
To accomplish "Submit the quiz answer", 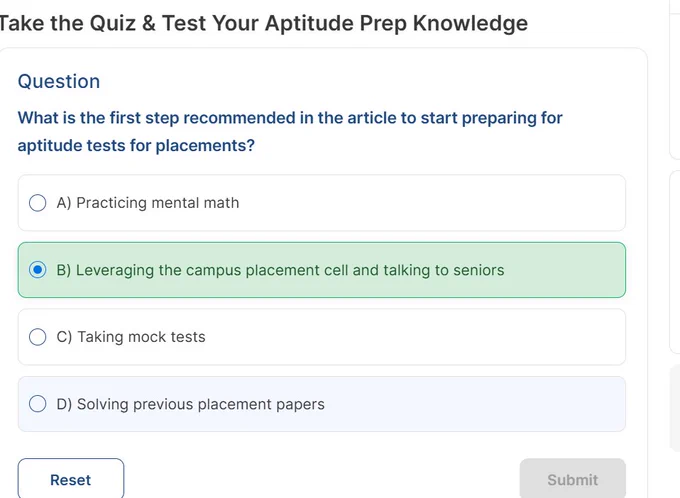I will (572, 479).
